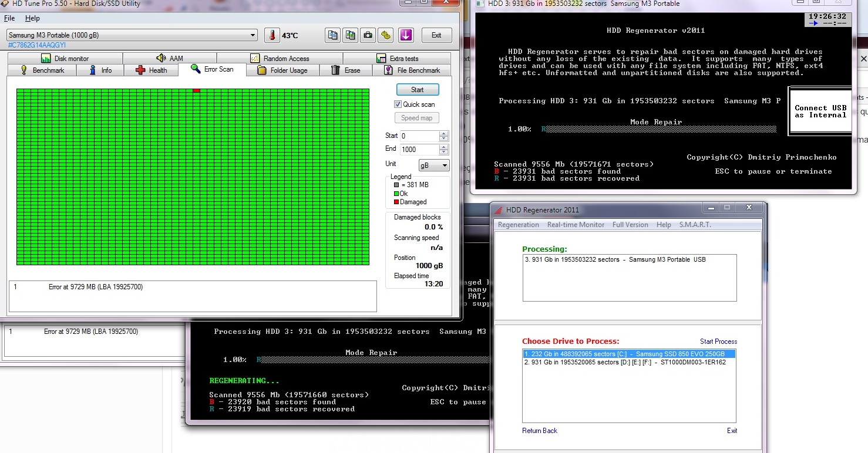The width and height of the screenshot is (868, 453).
Task: Click the camera save-screenshot icon
Action: coord(368,35)
